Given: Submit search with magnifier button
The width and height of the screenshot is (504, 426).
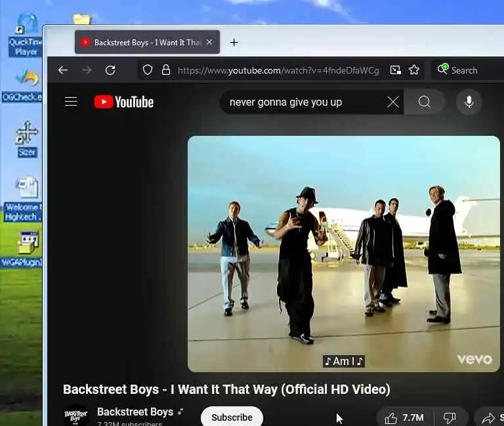Looking at the screenshot, I should pyautogui.click(x=425, y=102).
